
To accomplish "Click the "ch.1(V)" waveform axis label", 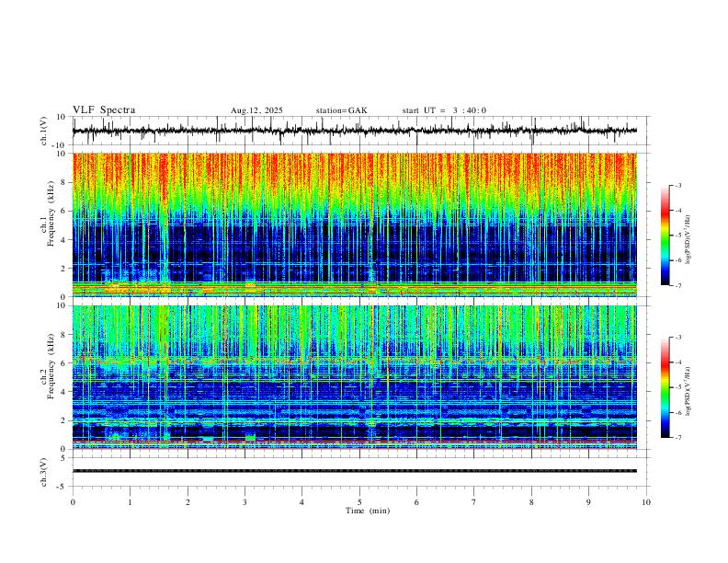I will point(44,131).
